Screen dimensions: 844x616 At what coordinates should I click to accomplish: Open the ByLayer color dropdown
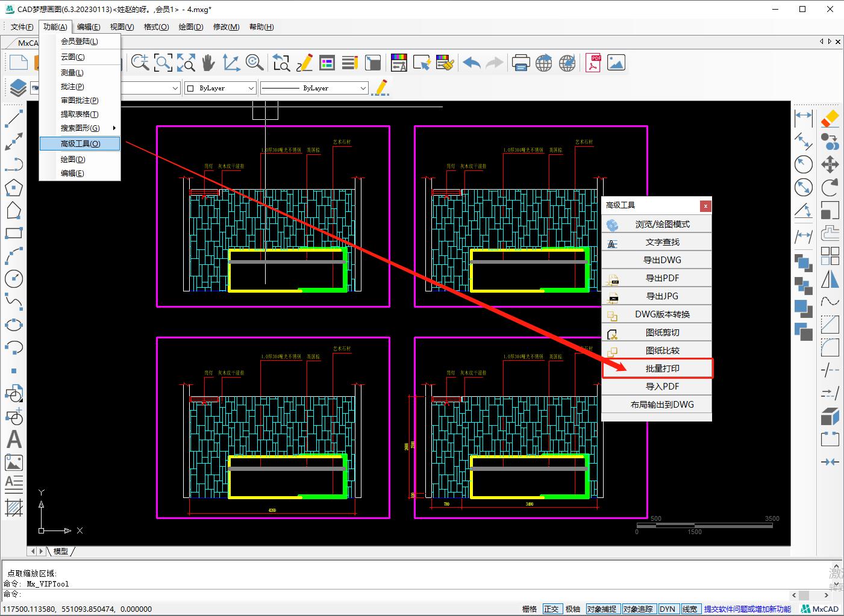(x=220, y=88)
